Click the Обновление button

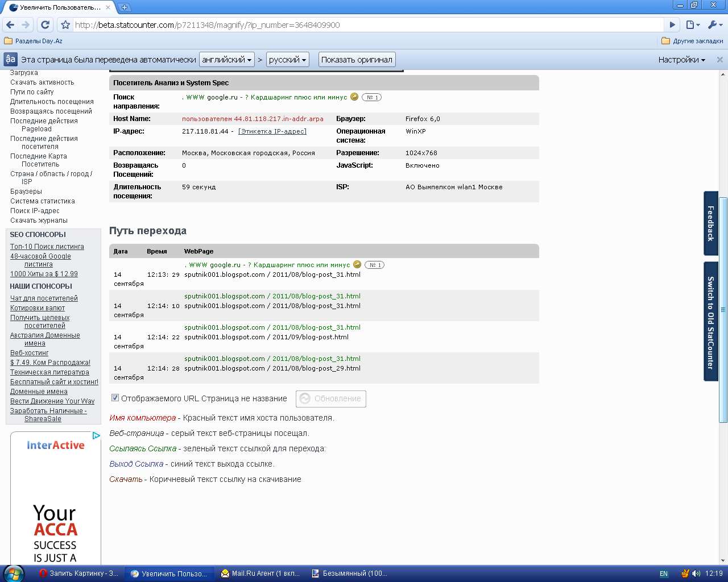click(331, 398)
